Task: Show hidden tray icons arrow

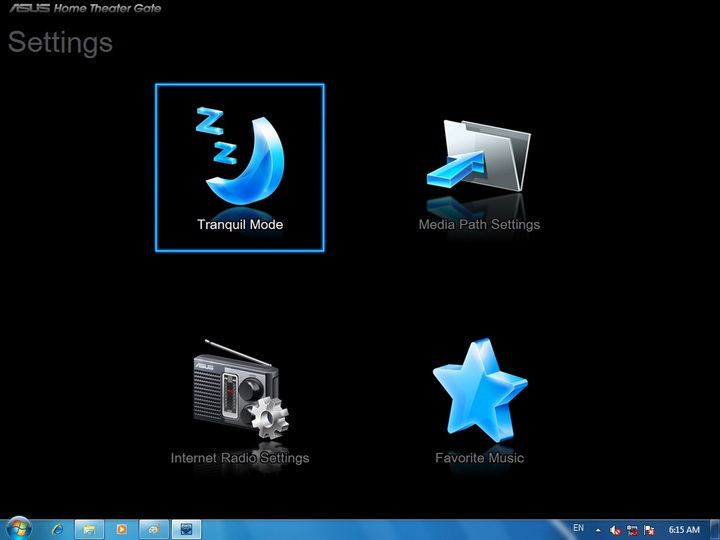Action: coord(598,530)
